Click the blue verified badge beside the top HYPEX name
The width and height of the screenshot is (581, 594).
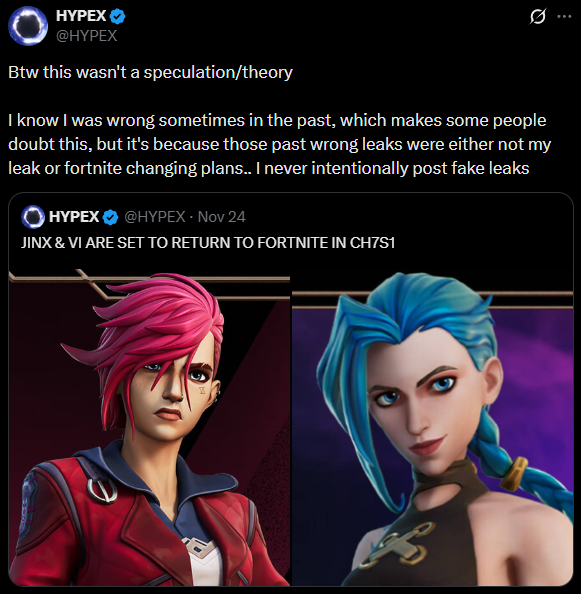pos(118,16)
